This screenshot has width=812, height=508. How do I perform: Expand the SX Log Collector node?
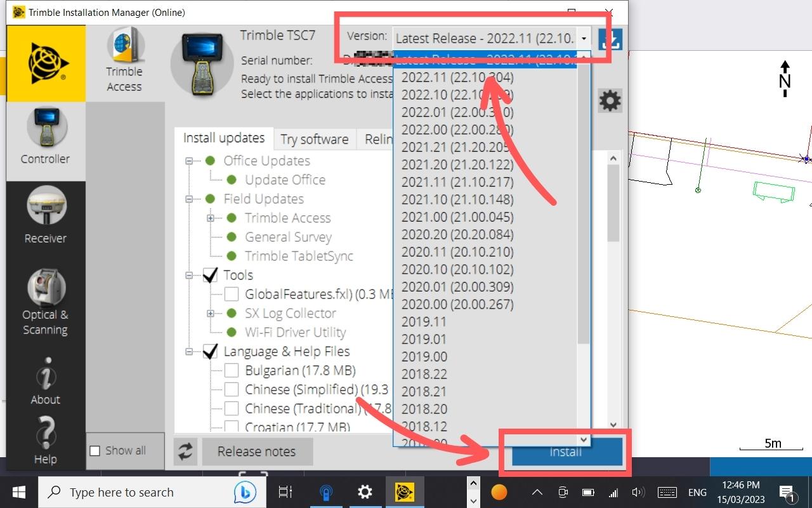click(x=211, y=314)
